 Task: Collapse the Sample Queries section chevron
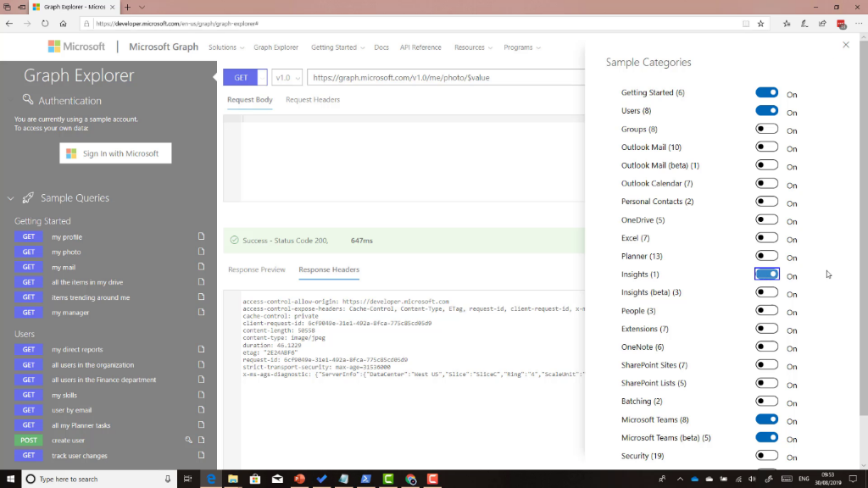tap(10, 198)
